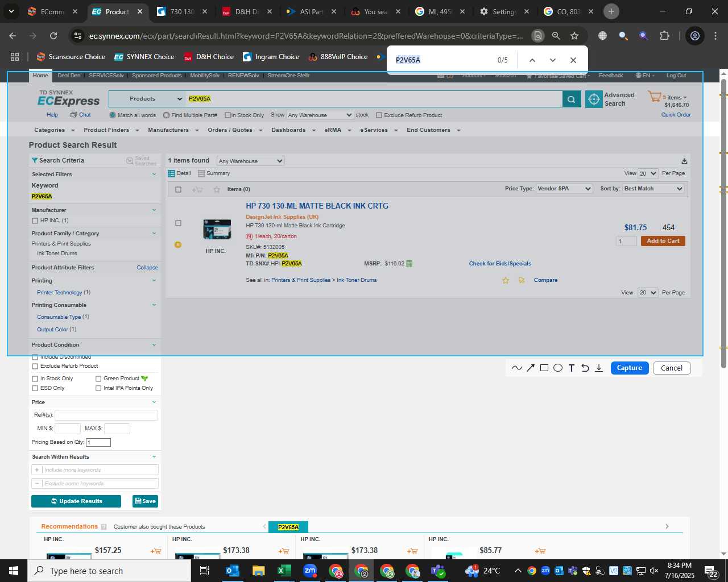Add recommended $157.25 item to cart icon

pyautogui.click(x=155, y=551)
